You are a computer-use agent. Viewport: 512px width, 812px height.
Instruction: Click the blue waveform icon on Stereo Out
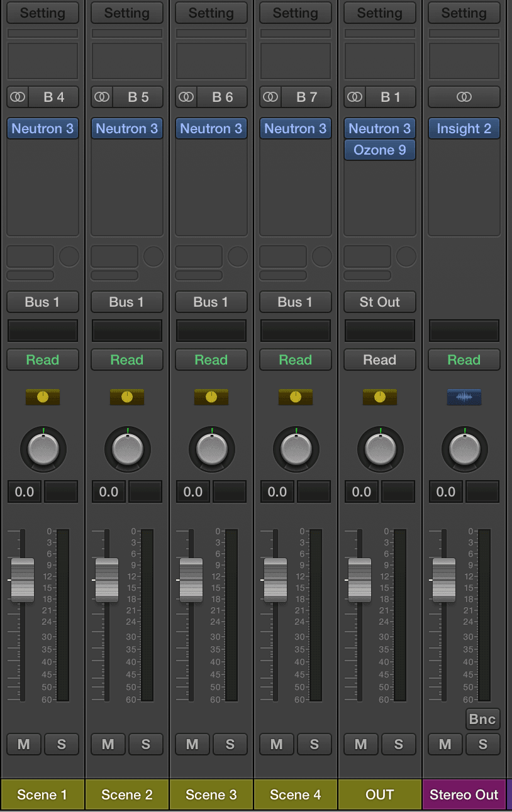pos(464,397)
